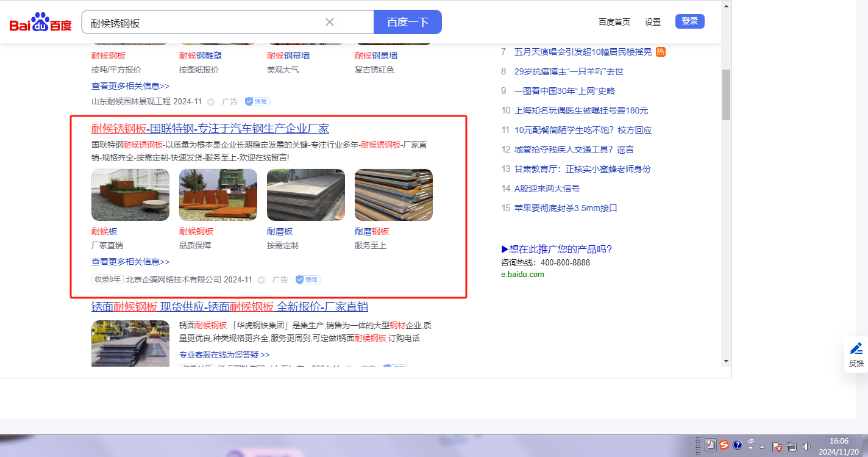868x457 pixels.
Task: Click the 耐候钢雕塑 link
Action: 201,56
